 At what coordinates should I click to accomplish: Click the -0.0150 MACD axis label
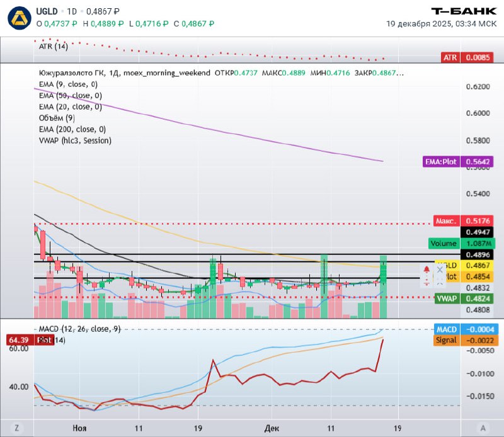pos(480,396)
